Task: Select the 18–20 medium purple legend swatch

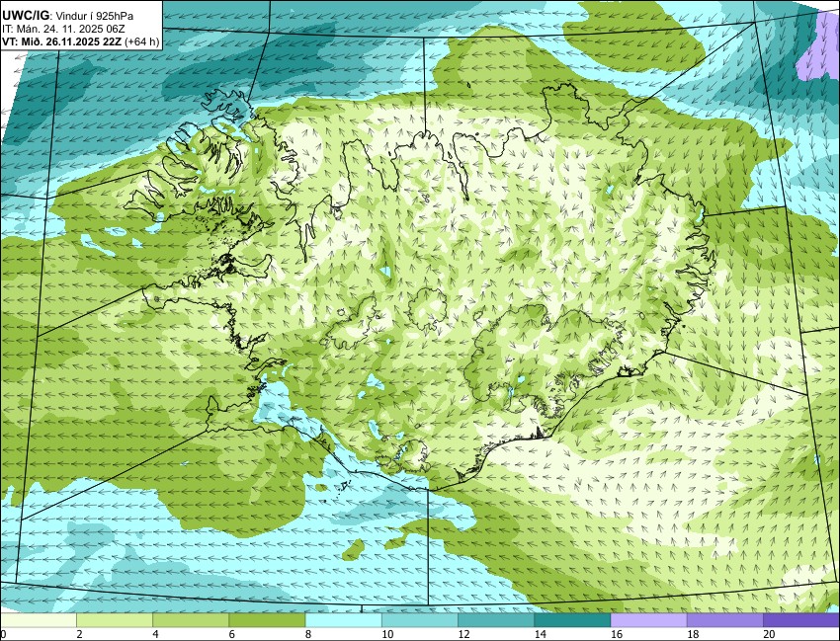Action: [x=724, y=620]
